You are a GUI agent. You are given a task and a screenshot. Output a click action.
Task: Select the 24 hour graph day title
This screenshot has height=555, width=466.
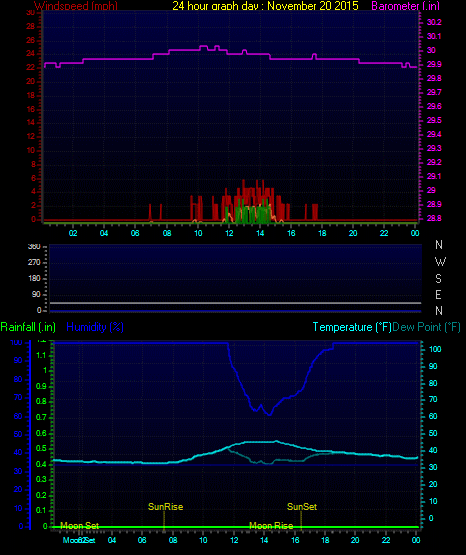click(x=265, y=6)
